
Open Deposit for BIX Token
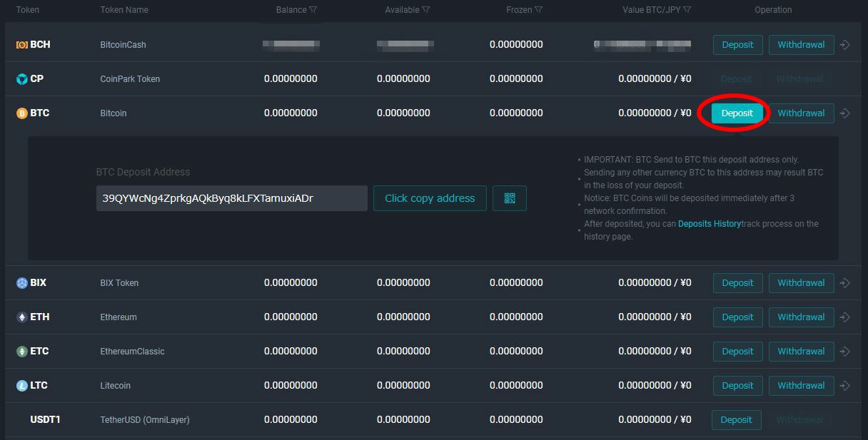point(738,283)
